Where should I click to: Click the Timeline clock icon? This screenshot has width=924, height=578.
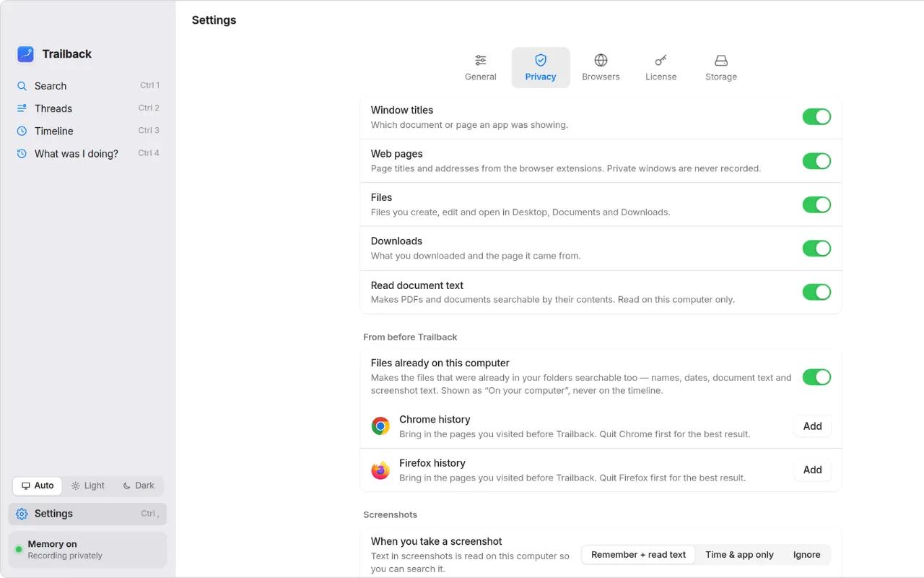pos(22,131)
